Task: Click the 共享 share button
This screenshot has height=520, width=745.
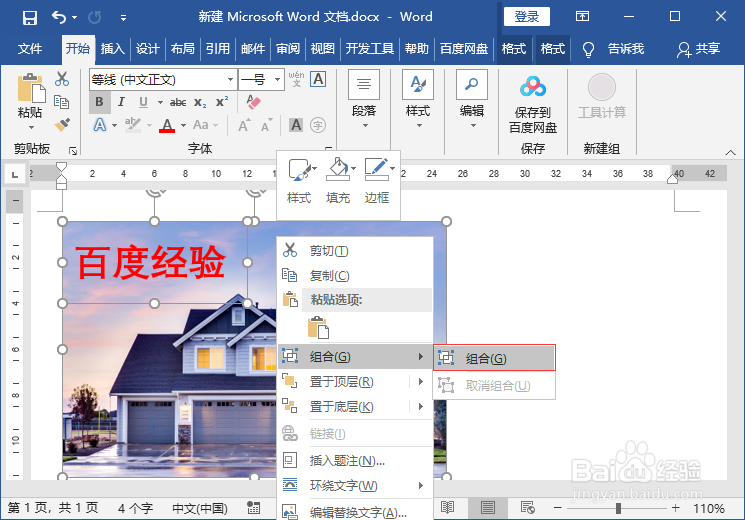Action: coord(698,49)
